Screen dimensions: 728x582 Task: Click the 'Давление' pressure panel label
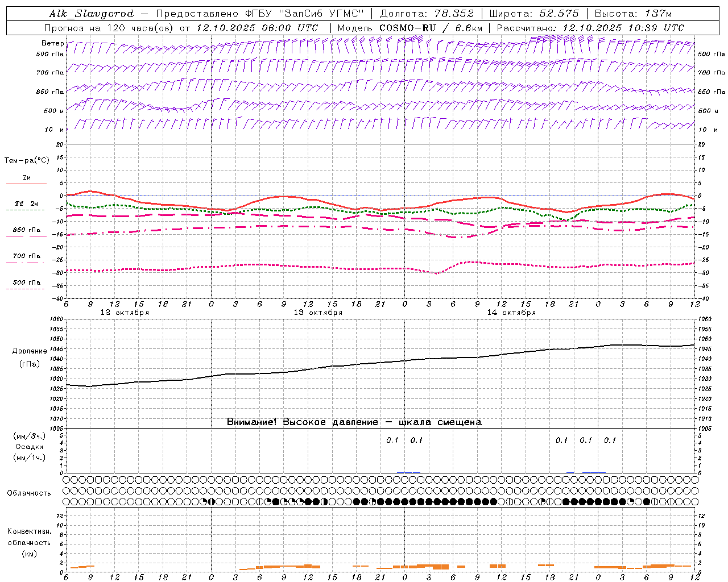coord(29,351)
